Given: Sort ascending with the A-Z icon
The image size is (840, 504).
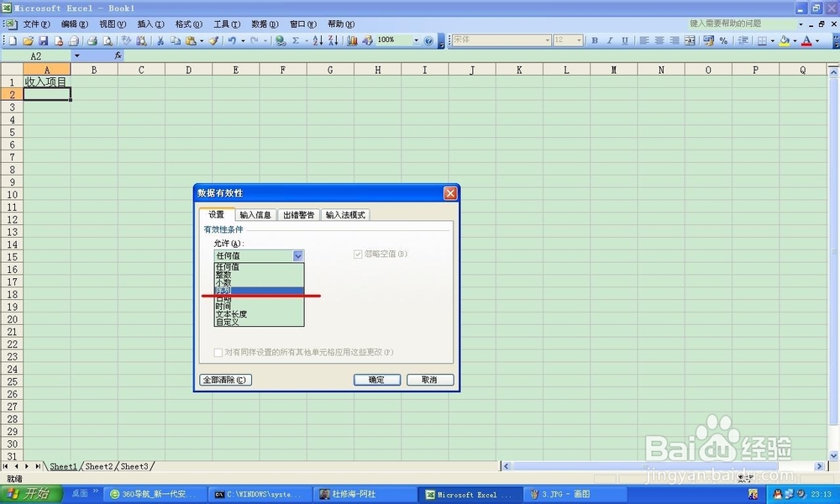Looking at the screenshot, I should 318,40.
